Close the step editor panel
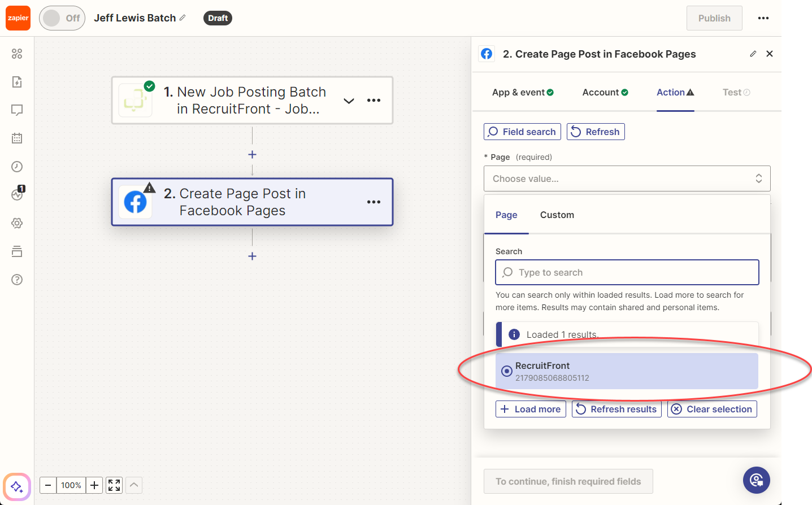Image resolution: width=812 pixels, height=505 pixels. click(770, 54)
